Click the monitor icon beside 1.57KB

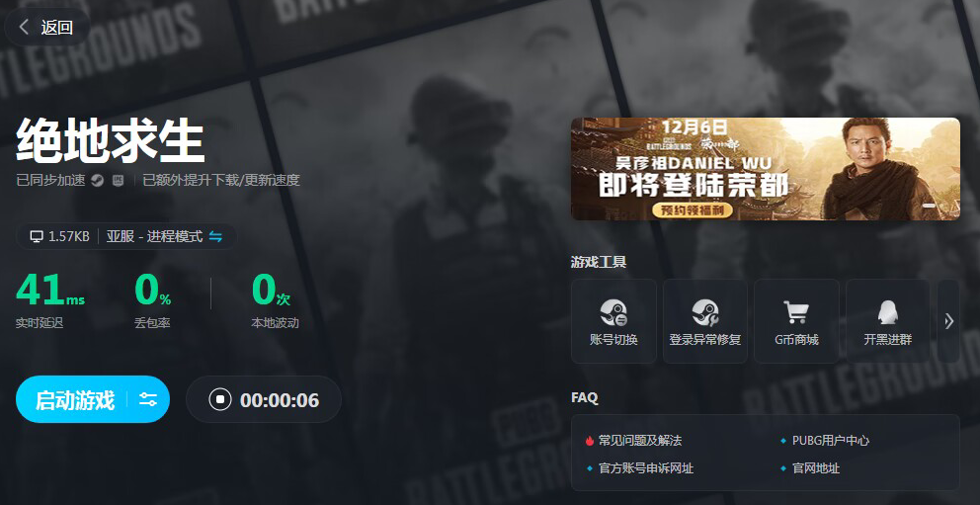37,237
